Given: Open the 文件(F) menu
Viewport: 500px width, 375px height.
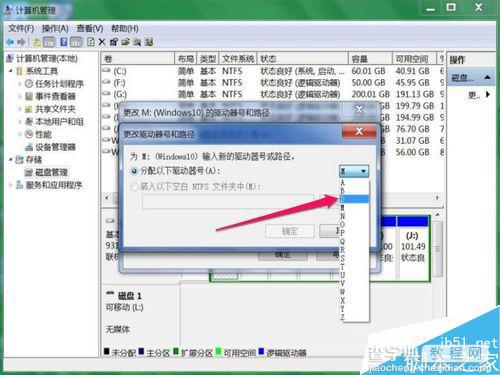Looking at the screenshot, I should pyautogui.click(x=21, y=29).
